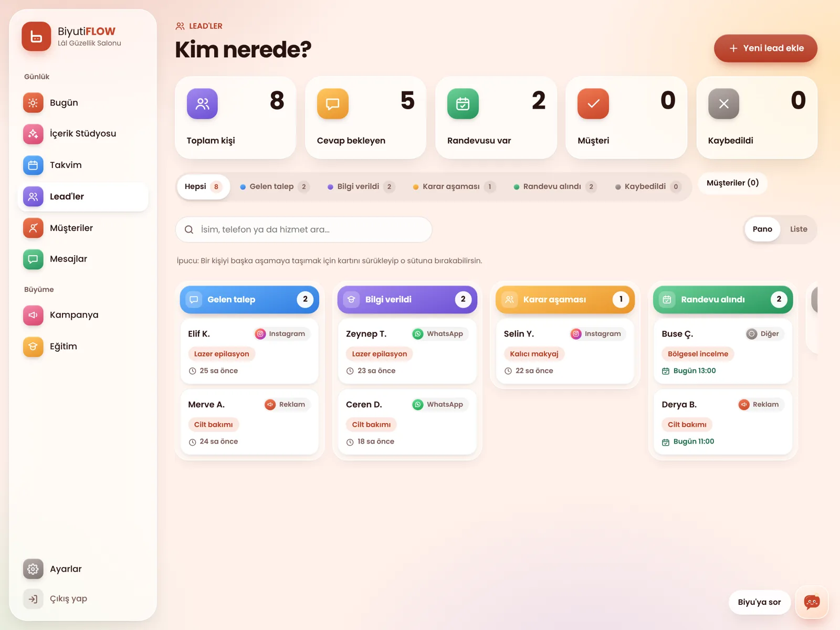Open Bugün from the sidebar
Viewport: 840px width, 630px height.
click(x=83, y=103)
